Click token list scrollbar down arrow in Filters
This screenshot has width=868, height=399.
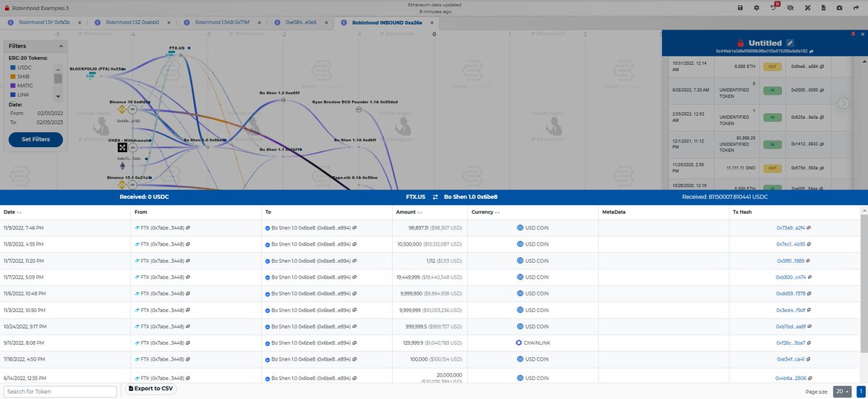coord(59,96)
